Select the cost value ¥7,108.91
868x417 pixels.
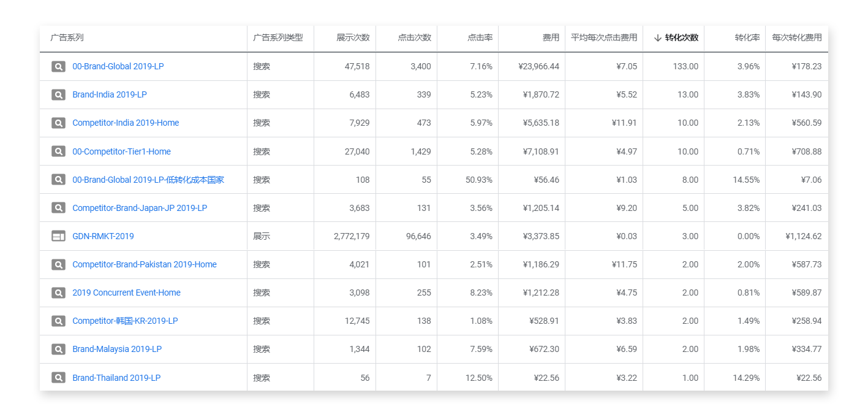point(541,151)
